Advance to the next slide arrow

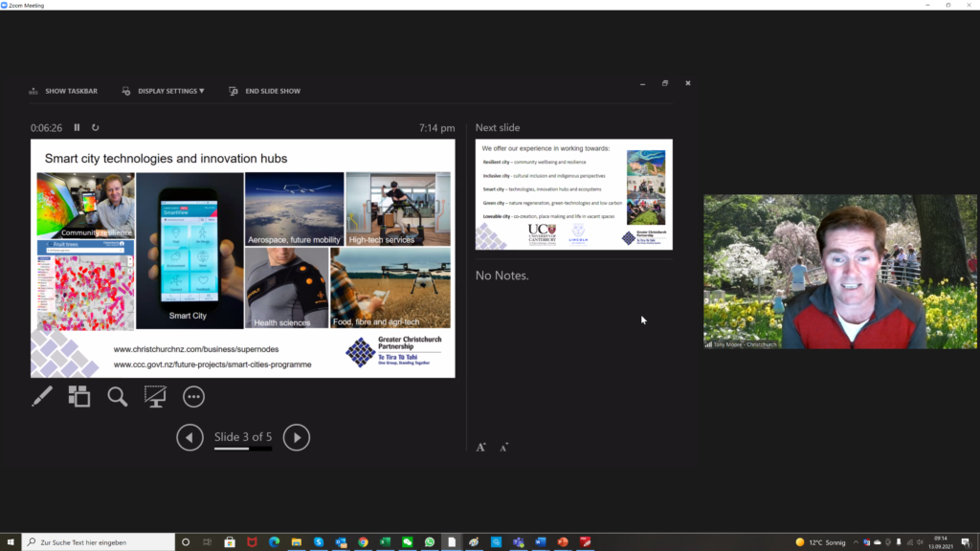pyautogui.click(x=297, y=437)
